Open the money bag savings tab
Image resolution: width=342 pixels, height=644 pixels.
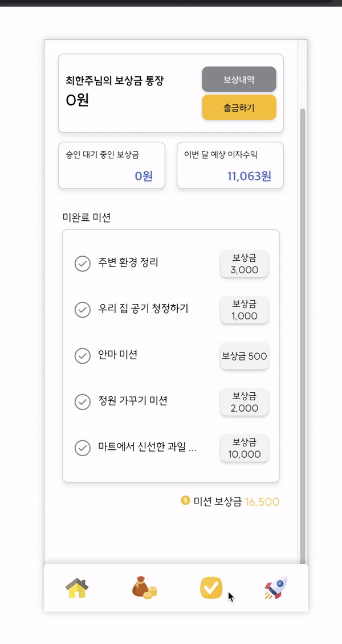click(144, 588)
